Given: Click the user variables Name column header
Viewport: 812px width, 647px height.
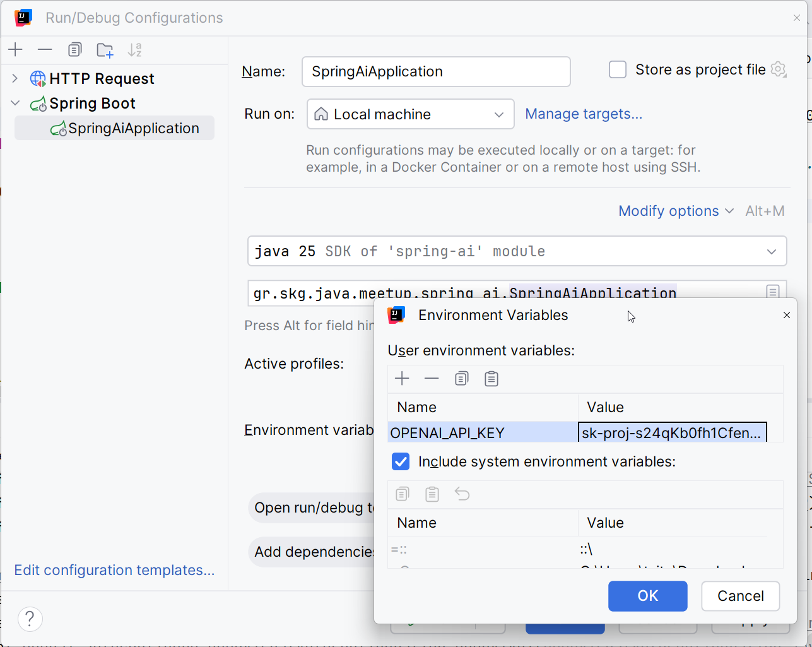Looking at the screenshot, I should pos(483,407).
